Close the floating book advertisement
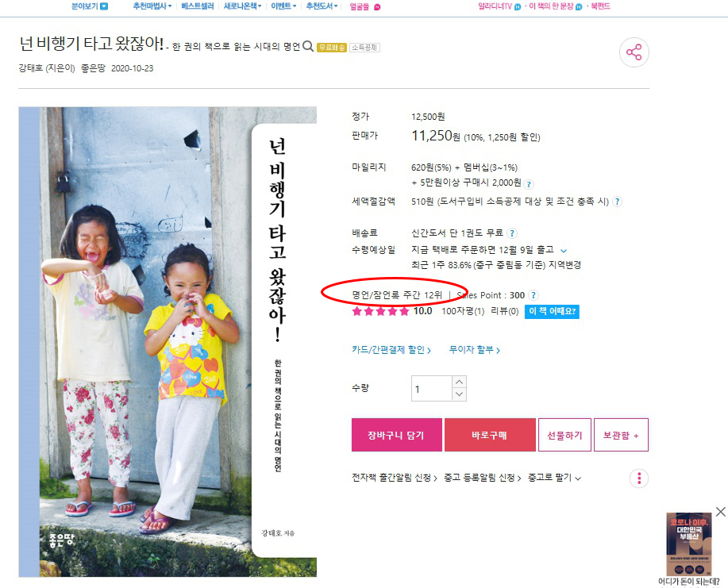 click(x=720, y=512)
